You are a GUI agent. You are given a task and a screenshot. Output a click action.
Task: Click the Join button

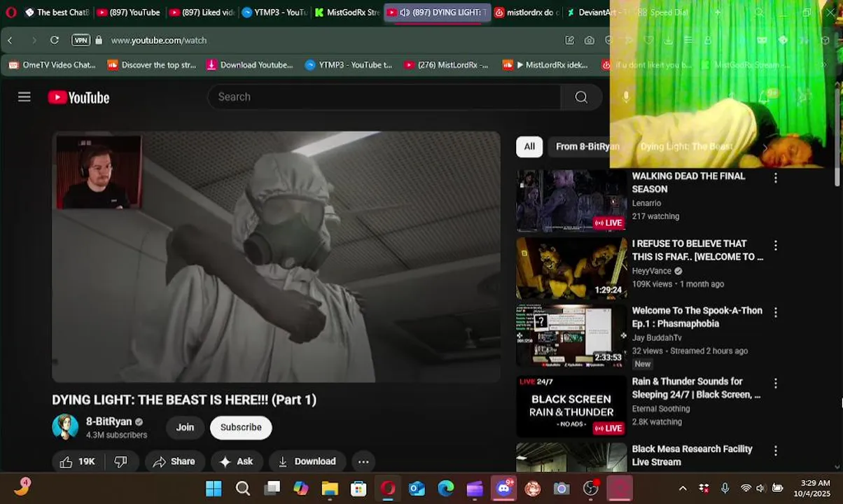point(185,427)
